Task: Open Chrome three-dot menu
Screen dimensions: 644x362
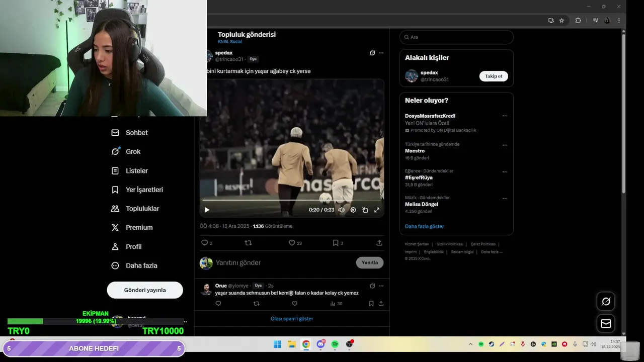Action: tap(619, 21)
